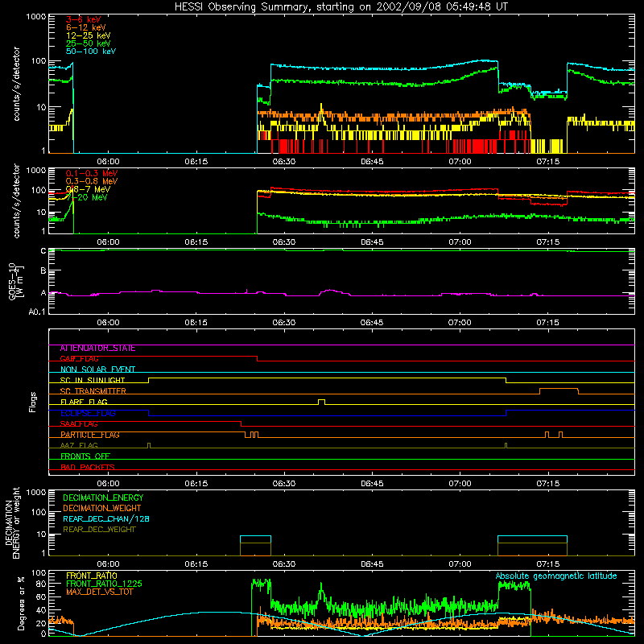This screenshot has height=644, width=644.
Task: Select the 50-100 keV legend label
Action: [x=91, y=52]
